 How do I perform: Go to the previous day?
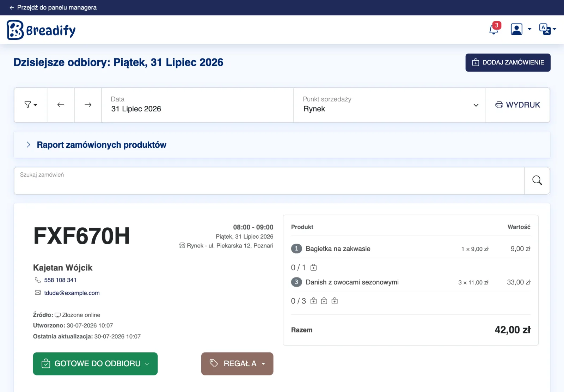coord(61,105)
